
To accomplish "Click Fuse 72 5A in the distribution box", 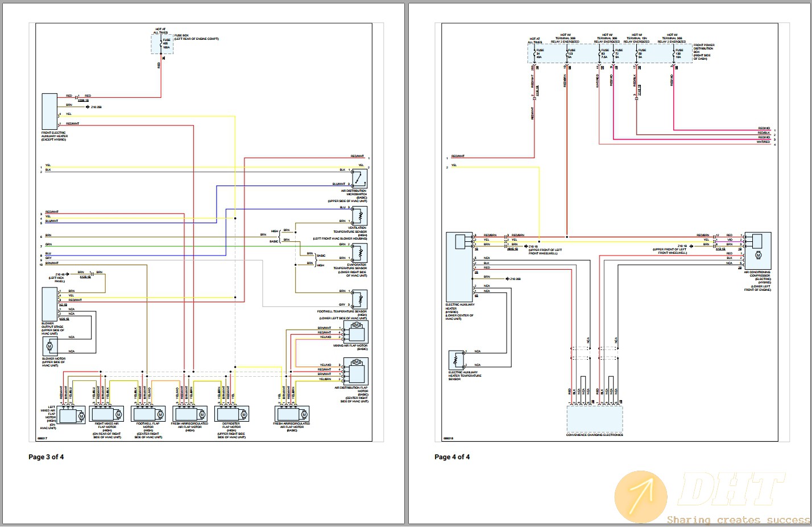I will click(619, 53).
